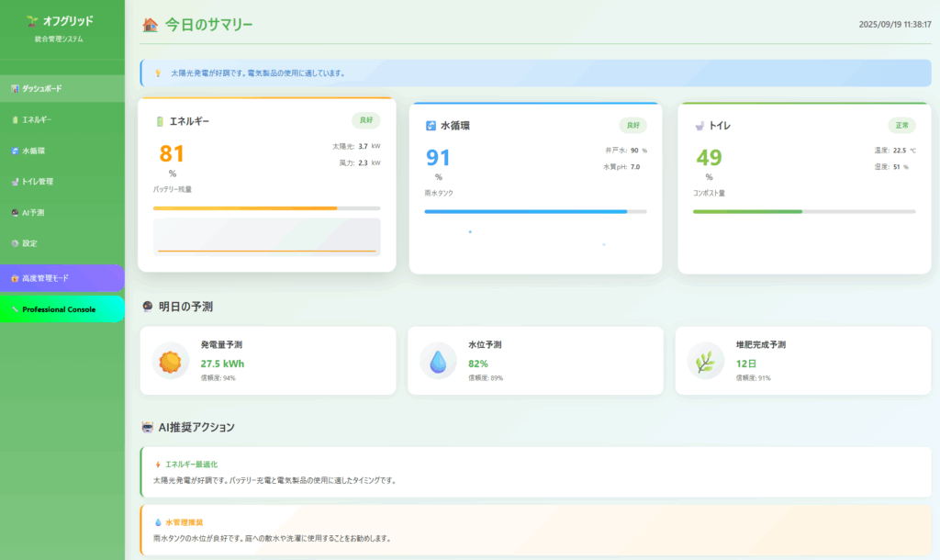Click the battery icon in エネルギー card
Viewport: 940px width, 560px height.
click(x=159, y=121)
